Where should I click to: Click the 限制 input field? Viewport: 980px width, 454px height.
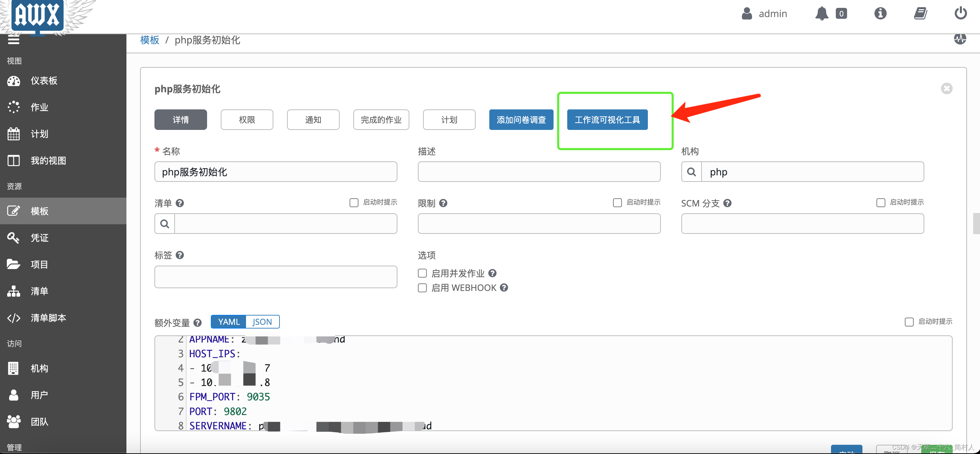click(539, 224)
